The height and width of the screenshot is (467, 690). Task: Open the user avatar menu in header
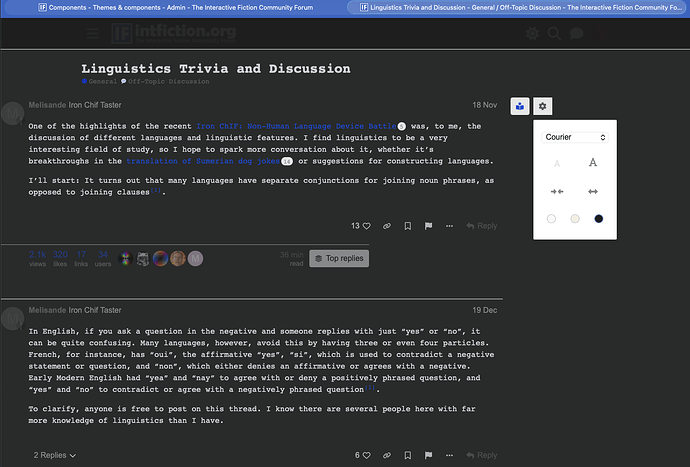click(600, 33)
